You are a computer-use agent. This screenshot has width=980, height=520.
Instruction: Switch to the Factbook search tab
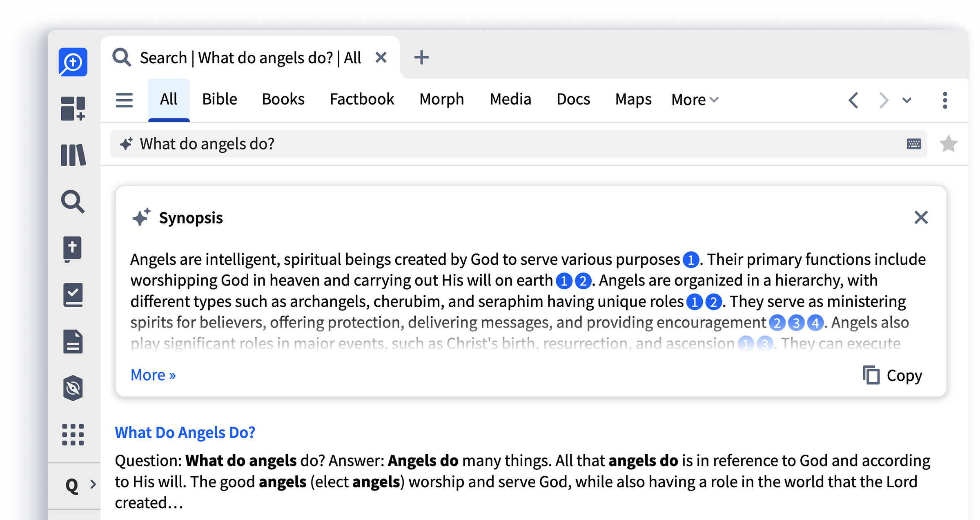coord(362,99)
